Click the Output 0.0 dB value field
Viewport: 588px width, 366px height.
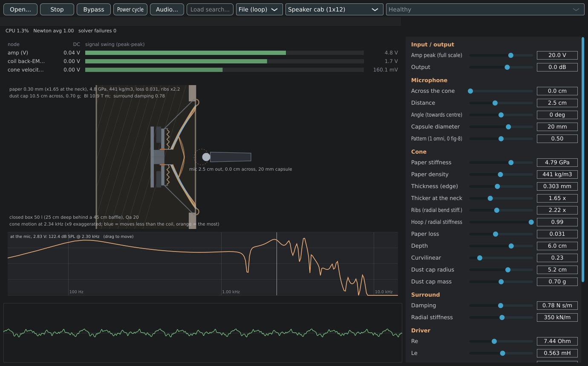point(557,67)
